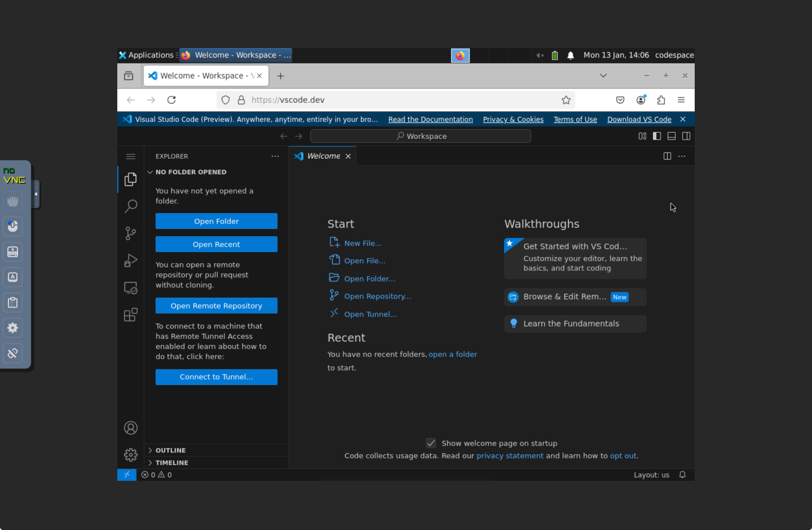The image size is (812, 530).
Task: Open Run and Debug view
Action: (x=130, y=260)
